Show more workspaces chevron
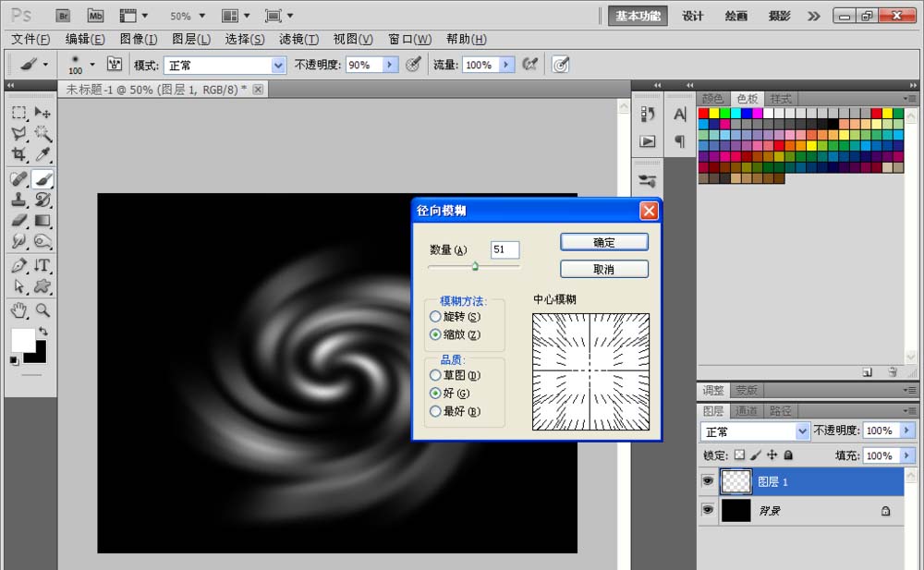Image resolution: width=924 pixels, height=570 pixels. tap(814, 16)
